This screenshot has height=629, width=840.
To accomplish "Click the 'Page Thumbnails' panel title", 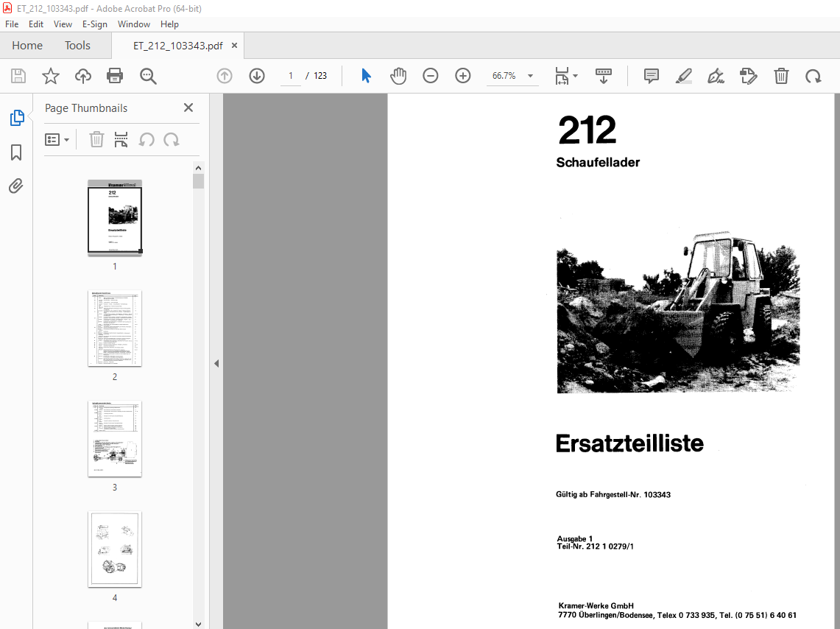I will [x=85, y=108].
